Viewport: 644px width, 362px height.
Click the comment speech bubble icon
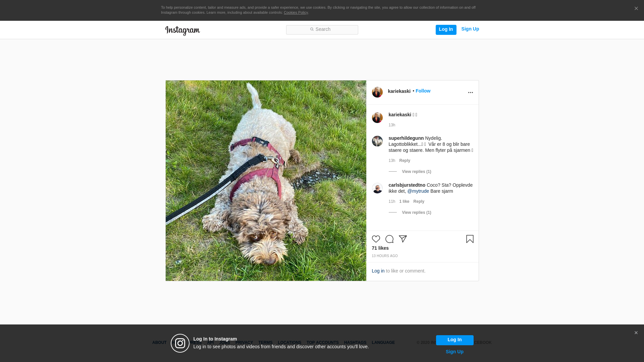[389, 239]
